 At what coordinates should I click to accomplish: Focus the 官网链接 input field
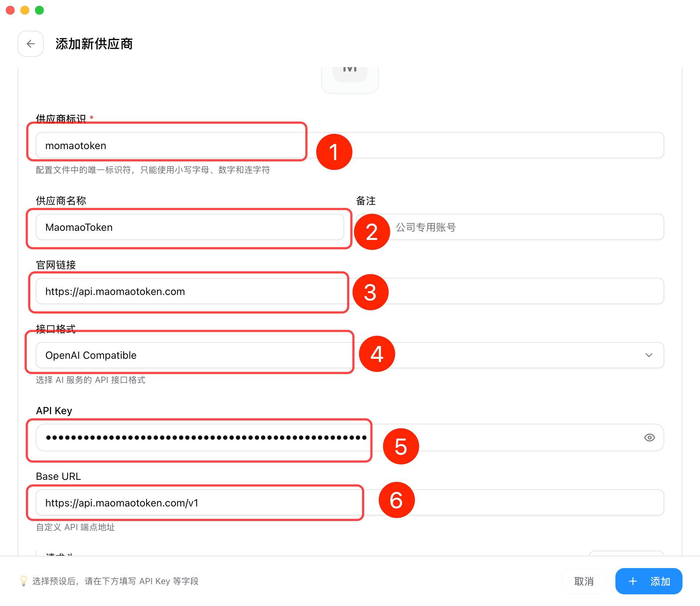350,291
